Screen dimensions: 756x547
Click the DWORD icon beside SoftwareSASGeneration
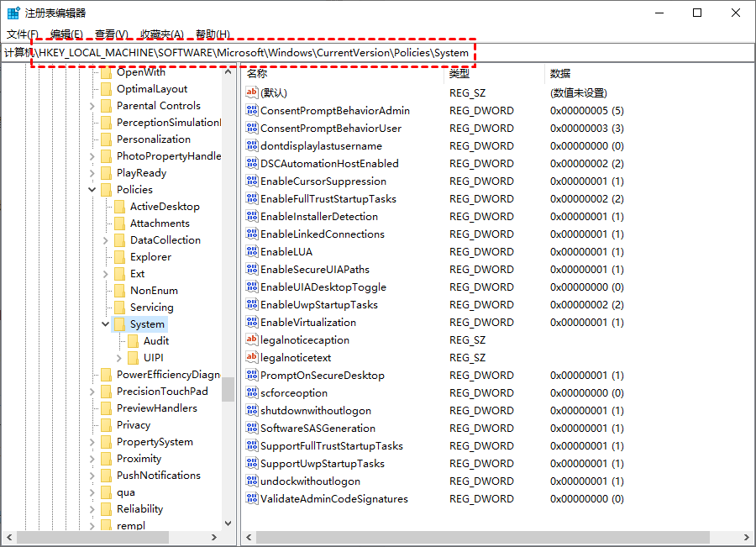tap(252, 428)
